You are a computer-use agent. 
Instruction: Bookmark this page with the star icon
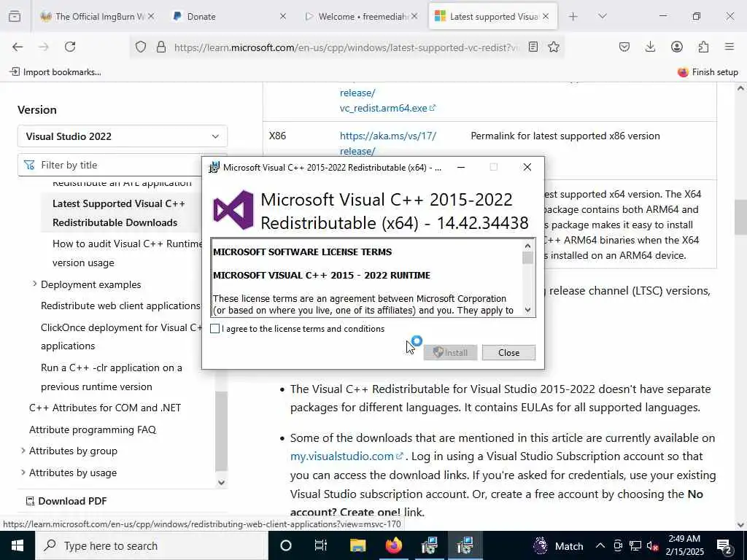[554, 47]
